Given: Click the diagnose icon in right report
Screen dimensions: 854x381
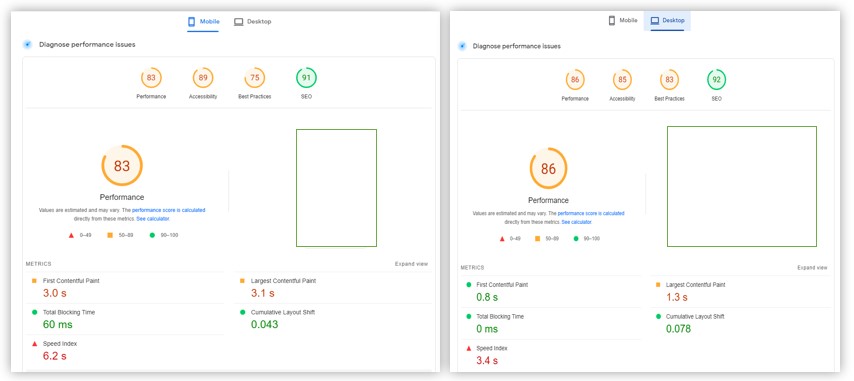Looking at the screenshot, I should [462, 46].
